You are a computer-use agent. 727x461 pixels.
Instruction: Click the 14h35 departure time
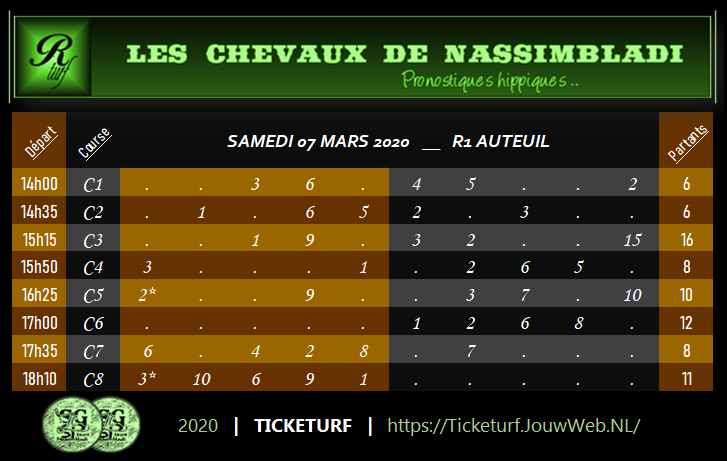click(x=41, y=212)
